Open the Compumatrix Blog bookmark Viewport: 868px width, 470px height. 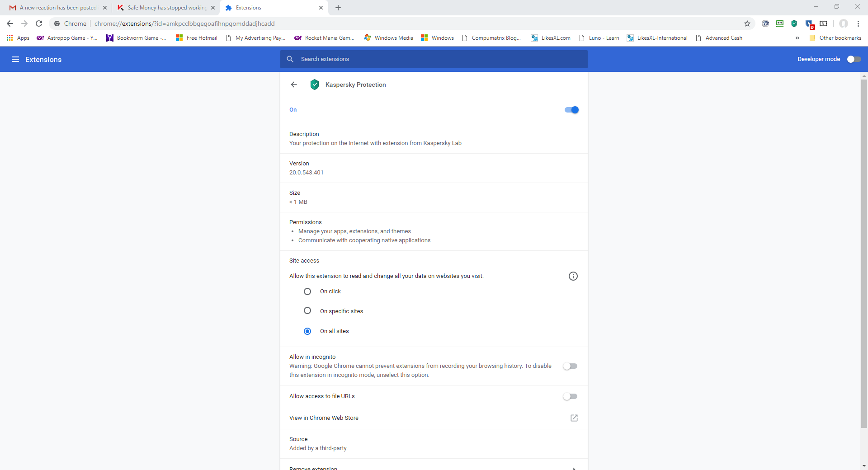click(491, 38)
